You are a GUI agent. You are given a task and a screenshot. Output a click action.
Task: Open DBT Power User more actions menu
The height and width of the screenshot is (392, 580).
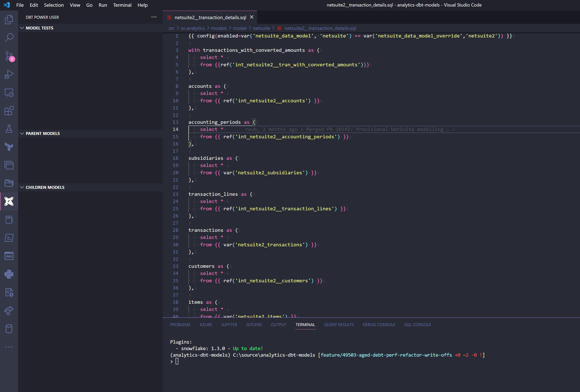click(154, 17)
